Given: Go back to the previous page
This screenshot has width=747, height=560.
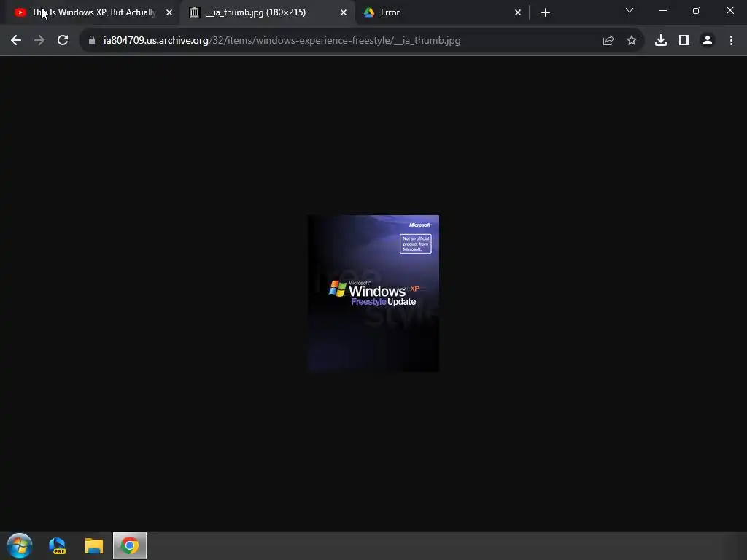Looking at the screenshot, I should (16, 41).
